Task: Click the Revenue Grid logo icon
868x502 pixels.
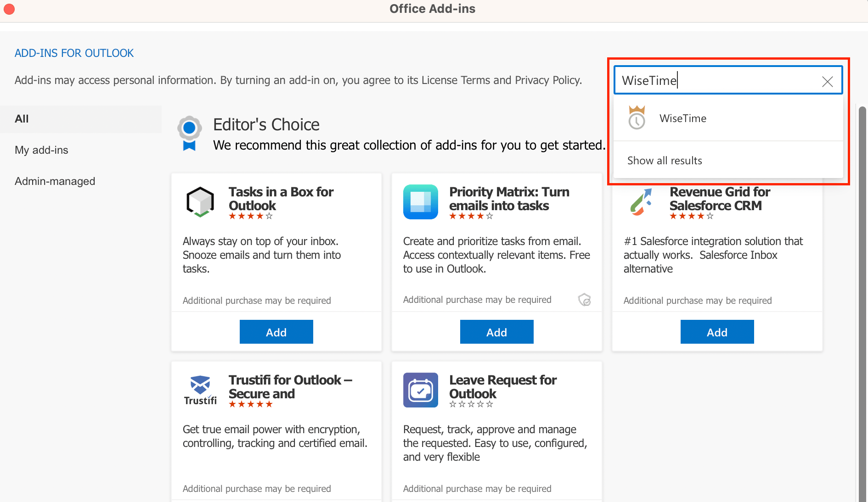Action: (641, 202)
